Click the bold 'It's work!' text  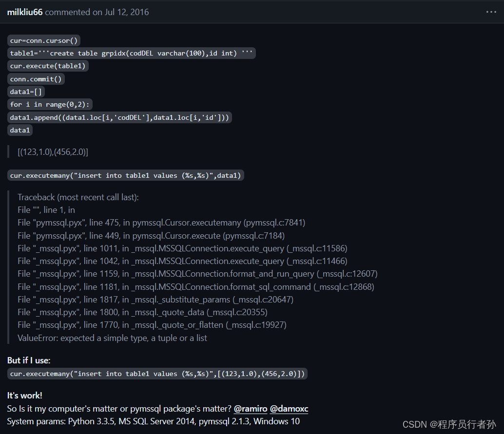[24, 395]
